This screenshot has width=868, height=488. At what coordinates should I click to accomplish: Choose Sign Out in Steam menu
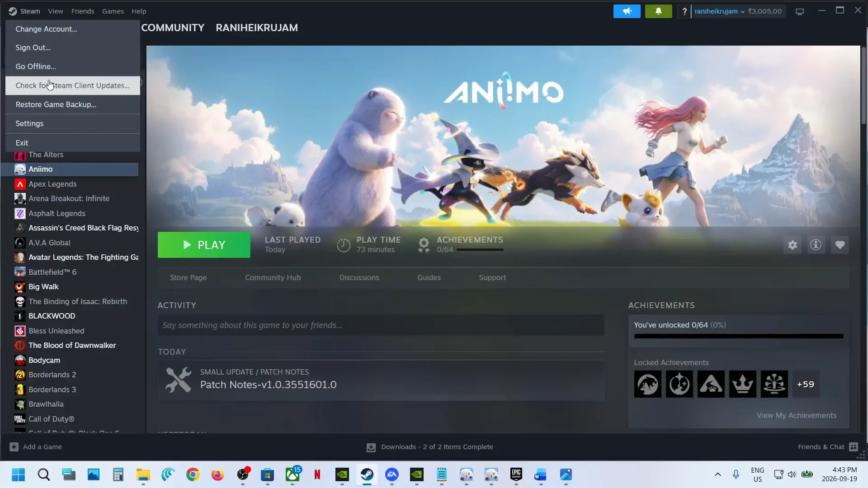click(x=73, y=47)
